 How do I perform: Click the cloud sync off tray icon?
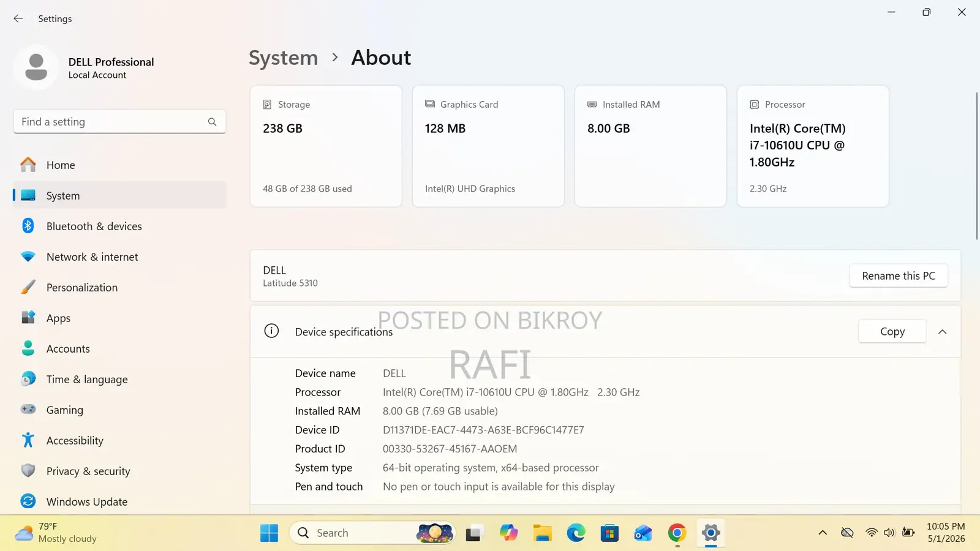pyautogui.click(x=847, y=533)
